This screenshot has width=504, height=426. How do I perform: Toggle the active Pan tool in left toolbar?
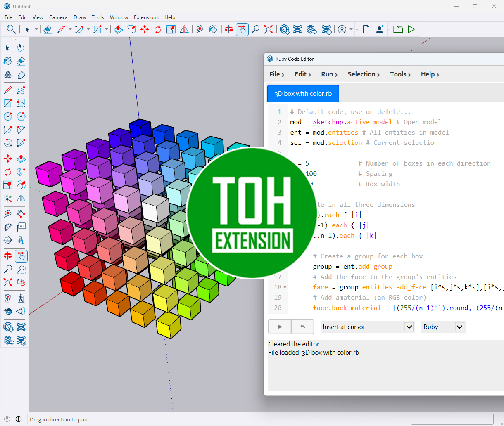click(21, 256)
